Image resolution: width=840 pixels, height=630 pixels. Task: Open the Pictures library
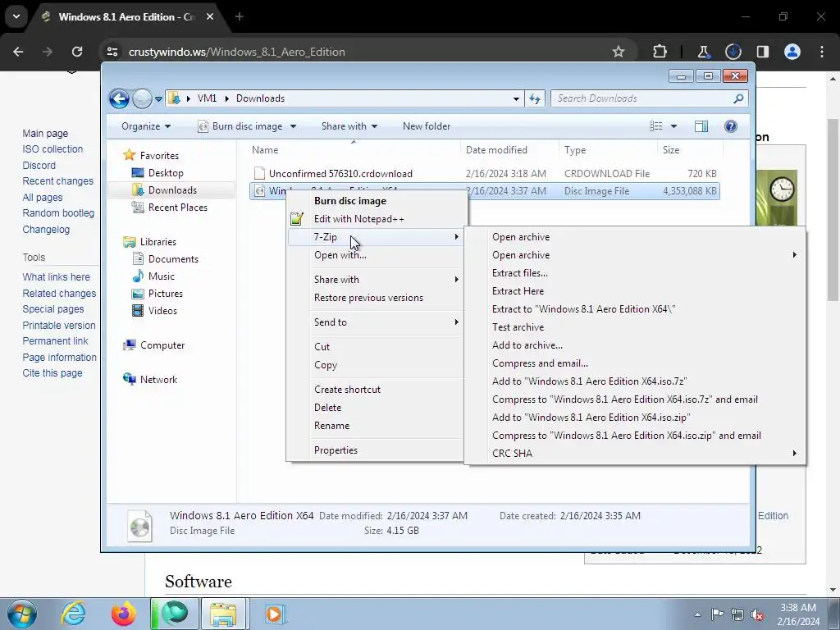pos(165,294)
